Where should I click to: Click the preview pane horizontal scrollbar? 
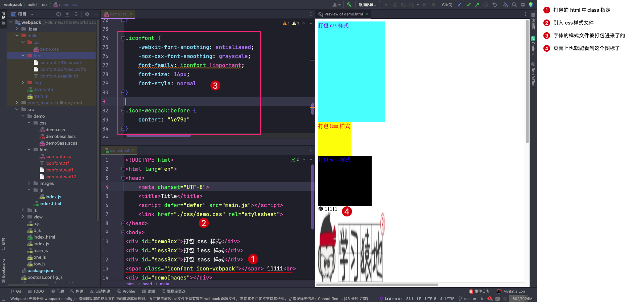(377, 285)
